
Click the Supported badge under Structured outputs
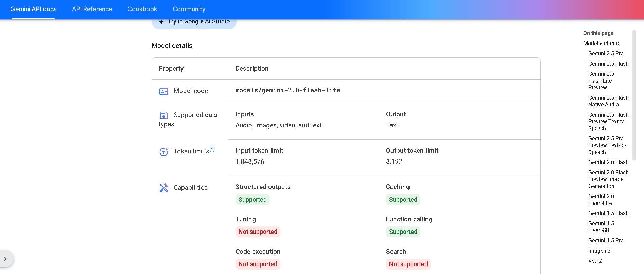(x=253, y=200)
